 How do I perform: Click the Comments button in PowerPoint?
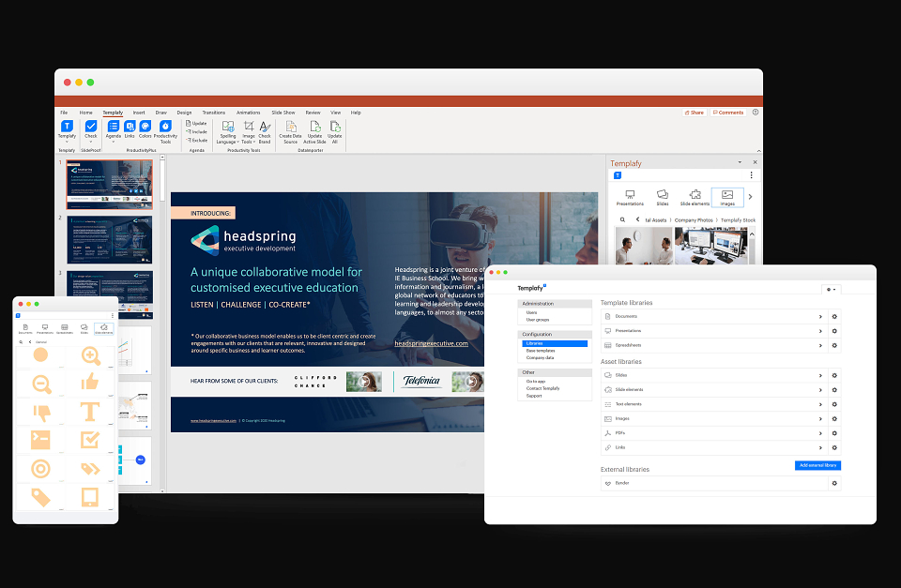[728, 113]
